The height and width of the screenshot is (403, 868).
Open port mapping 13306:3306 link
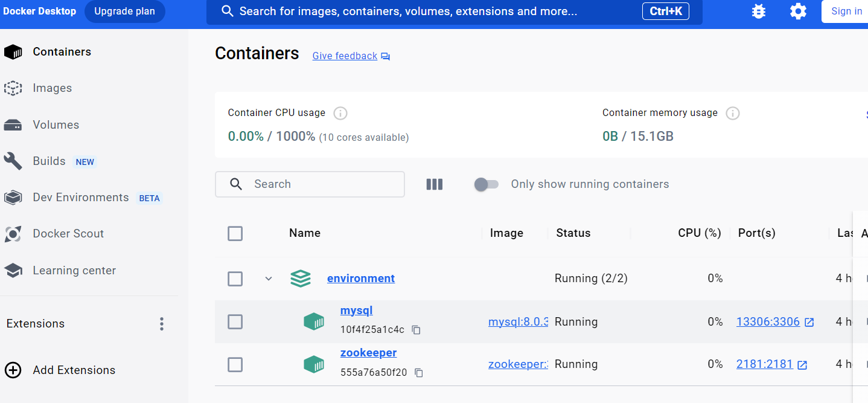click(x=768, y=322)
